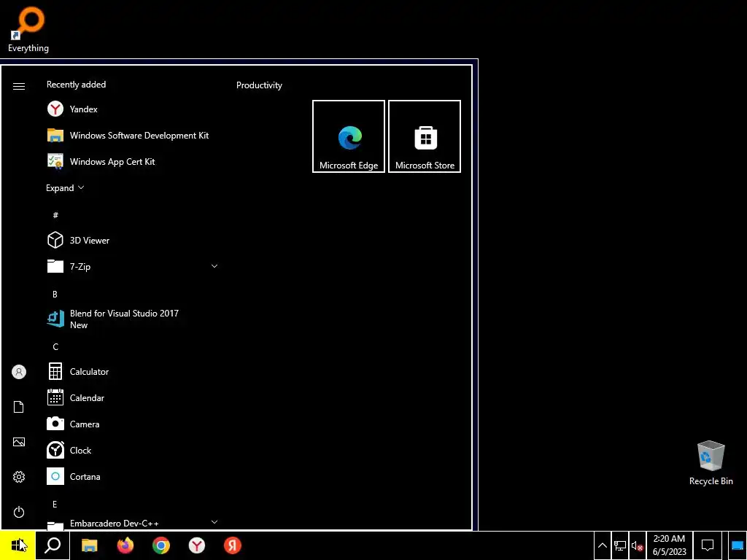Screen dimensions: 747x560
Task: Expand the 7-Zip folder chevron
Action: 214,266
